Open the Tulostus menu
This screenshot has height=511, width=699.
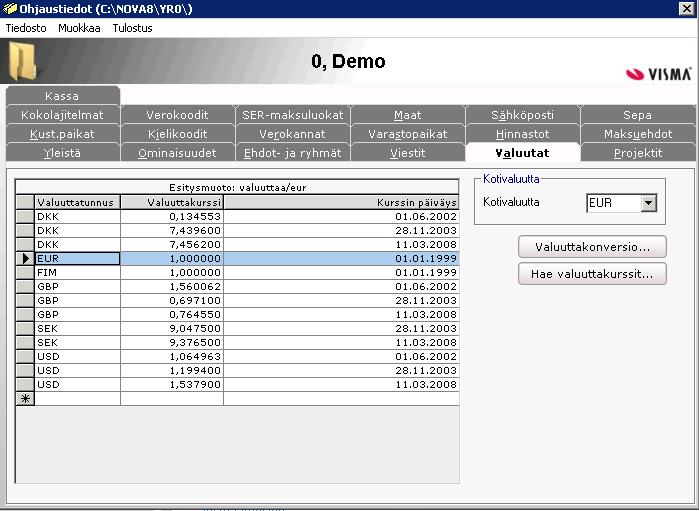click(x=132, y=28)
